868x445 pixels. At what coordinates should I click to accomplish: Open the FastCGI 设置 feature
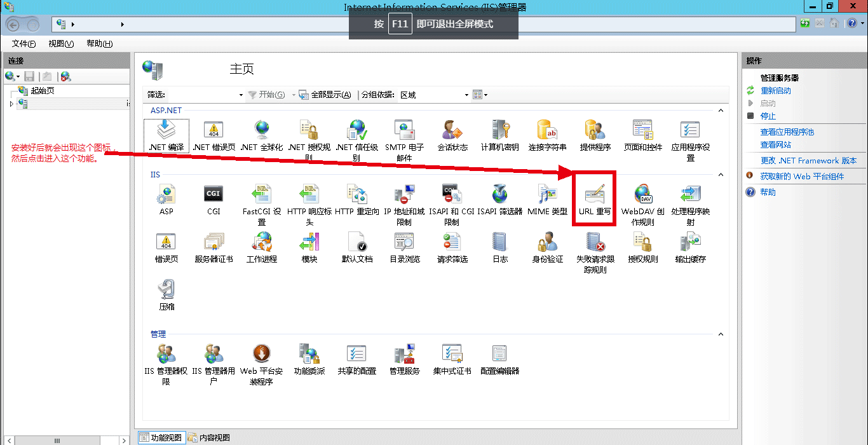click(x=261, y=205)
